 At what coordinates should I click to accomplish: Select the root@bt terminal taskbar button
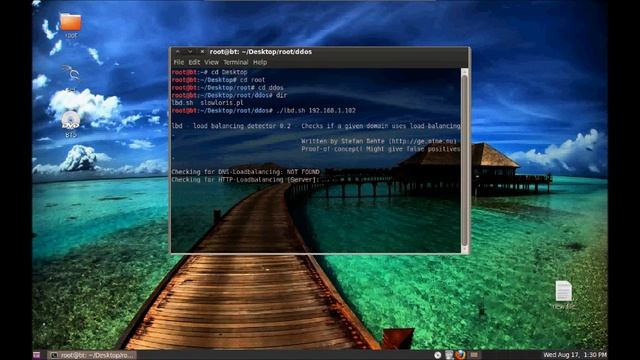(93, 355)
